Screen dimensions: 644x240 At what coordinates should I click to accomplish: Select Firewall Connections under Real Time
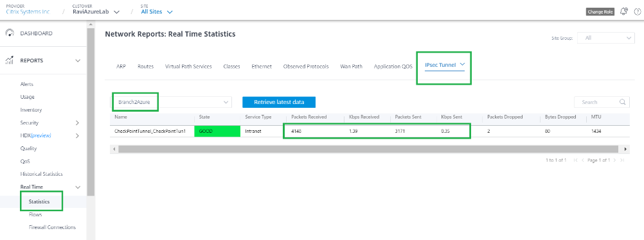click(52, 227)
